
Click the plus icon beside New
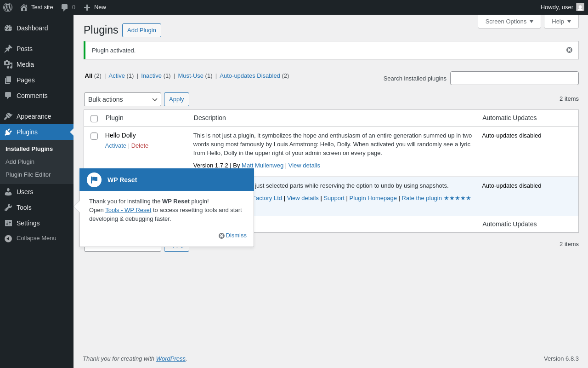coord(87,7)
